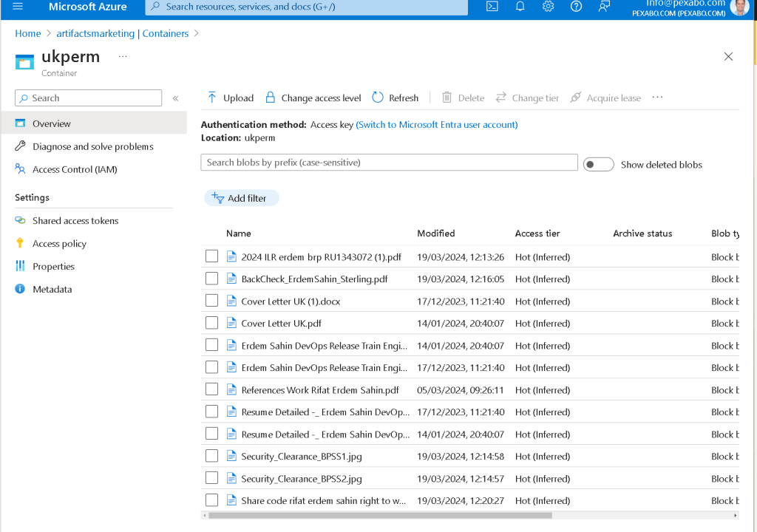Refresh the blob list
Image resolution: width=757 pixels, height=532 pixels.
(396, 98)
